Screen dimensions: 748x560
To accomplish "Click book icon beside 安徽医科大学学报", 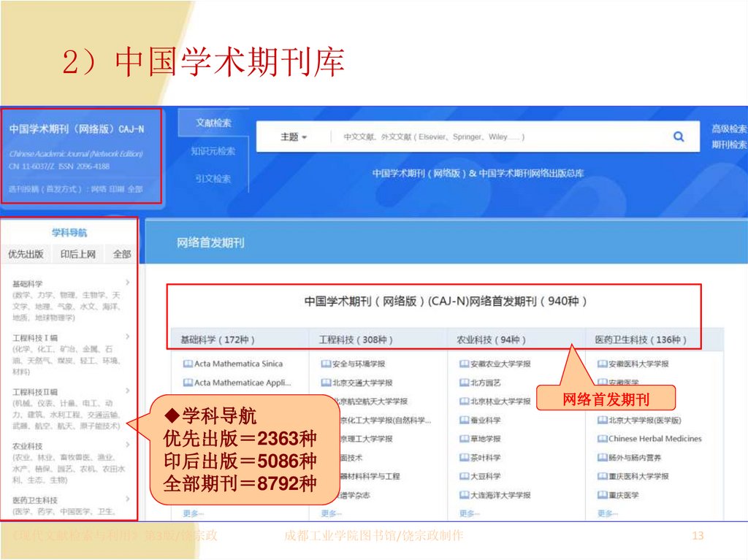I will click(602, 364).
